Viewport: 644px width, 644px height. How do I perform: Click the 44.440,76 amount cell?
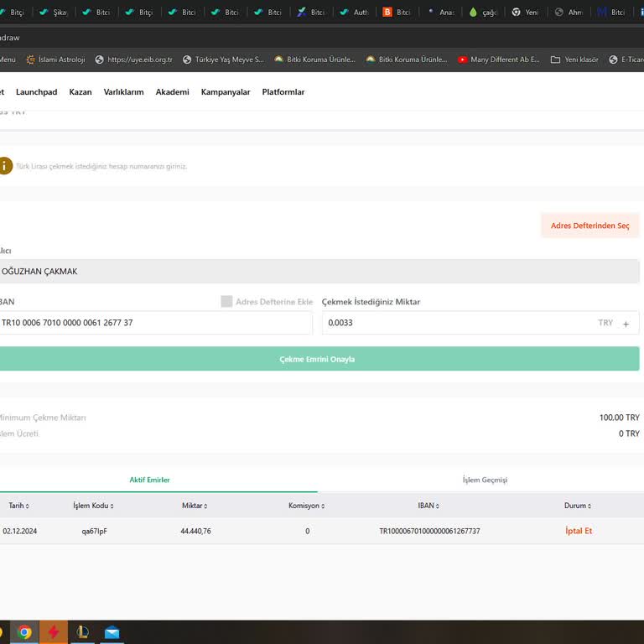(196, 531)
